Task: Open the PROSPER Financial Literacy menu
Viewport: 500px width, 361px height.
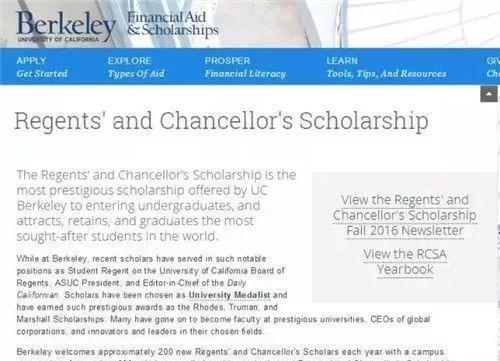Action: 245,67
